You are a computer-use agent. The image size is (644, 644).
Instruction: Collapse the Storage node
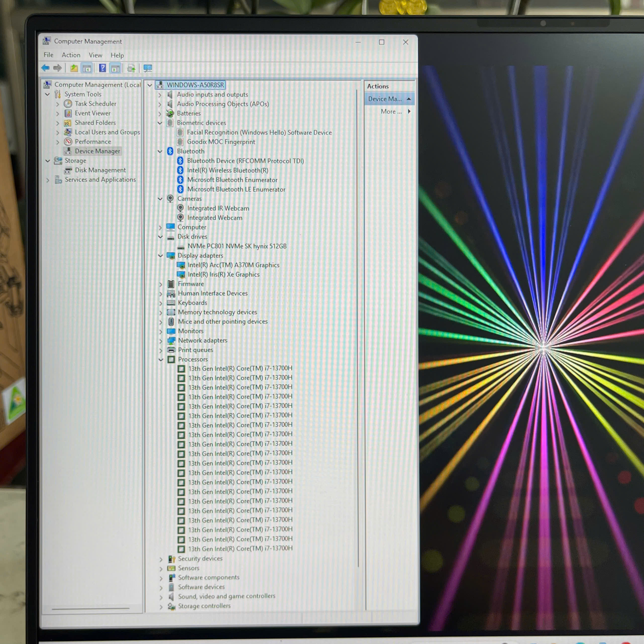coord(48,161)
